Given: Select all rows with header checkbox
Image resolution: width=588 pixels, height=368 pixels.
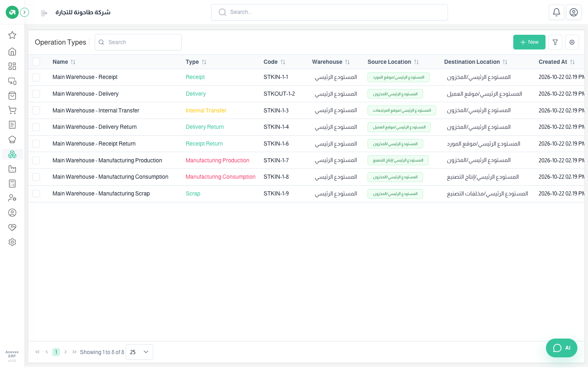Looking at the screenshot, I should point(36,62).
